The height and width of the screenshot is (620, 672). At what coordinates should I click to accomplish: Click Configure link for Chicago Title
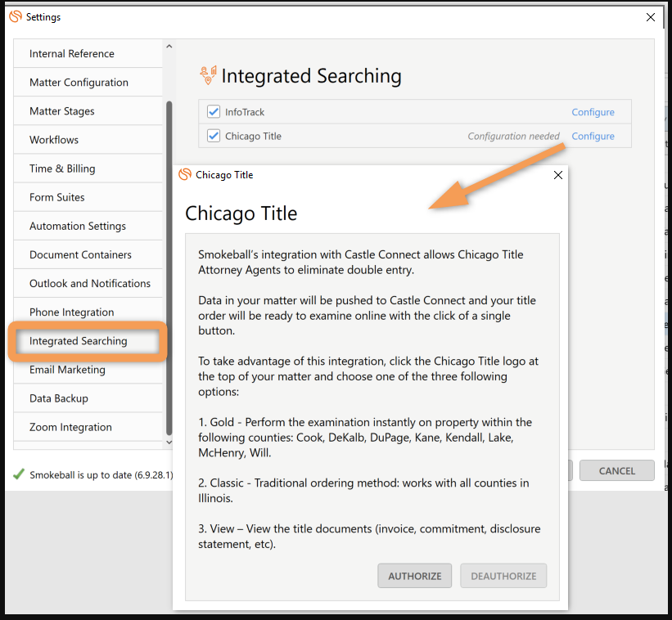tap(593, 136)
